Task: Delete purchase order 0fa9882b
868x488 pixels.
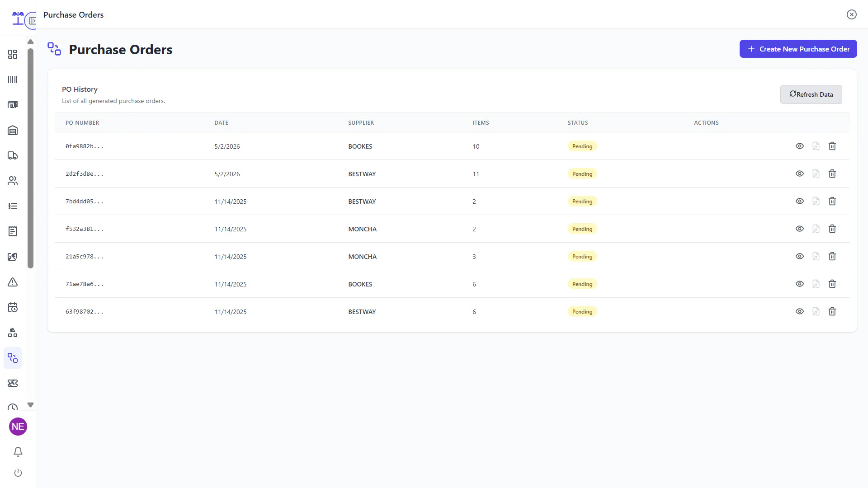Action: (832, 146)
